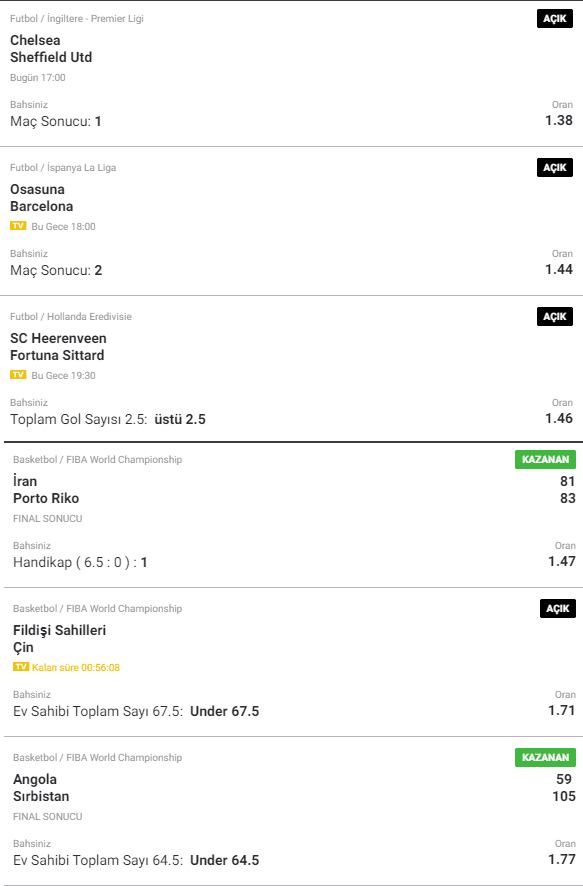583x886 pixels.
Task: Click Kalan süre 00:56:08 countdown
Action: [76, 667]
